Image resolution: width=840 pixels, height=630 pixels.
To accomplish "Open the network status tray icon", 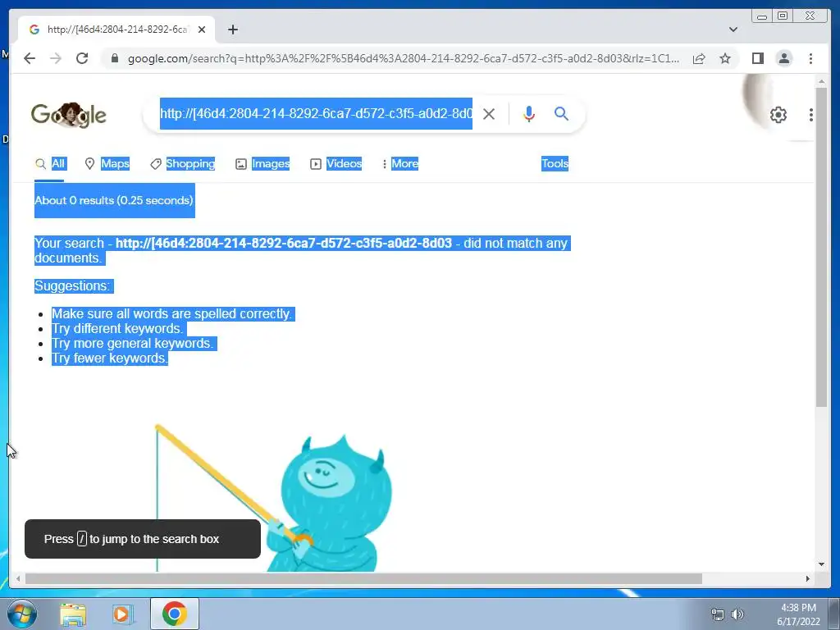I will (717, 614).
